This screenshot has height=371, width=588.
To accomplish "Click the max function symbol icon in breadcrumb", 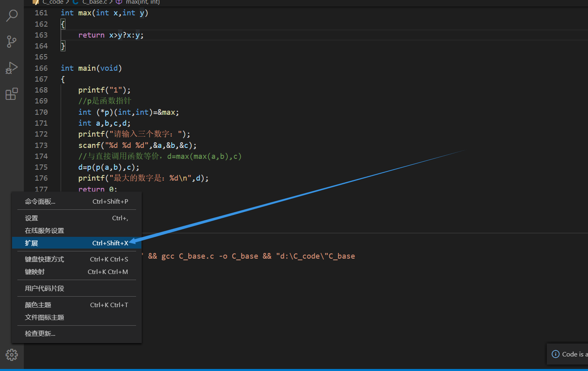I will coord(119,2).
